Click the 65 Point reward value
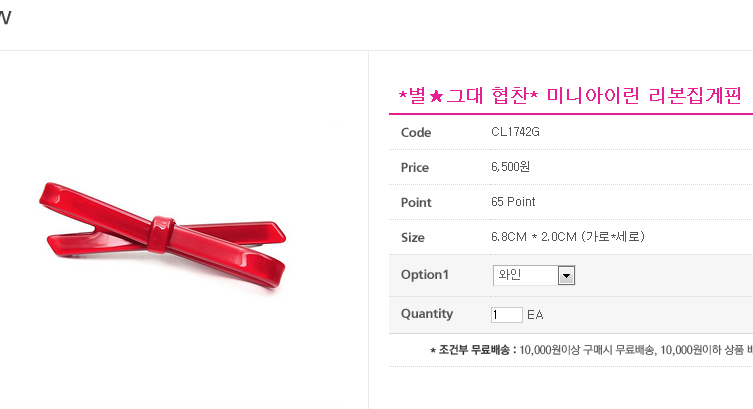The height and width of the screenshot is (409, 753). (x=513, y=202)
